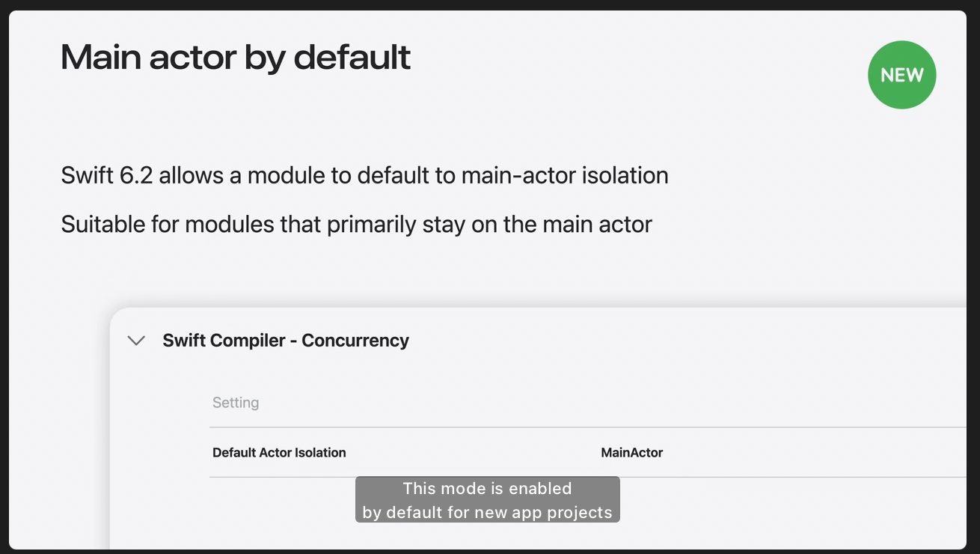Collapse the Swift Compiler - Concurrency section chevron
980x554 pixels.
tap(136, 341)
